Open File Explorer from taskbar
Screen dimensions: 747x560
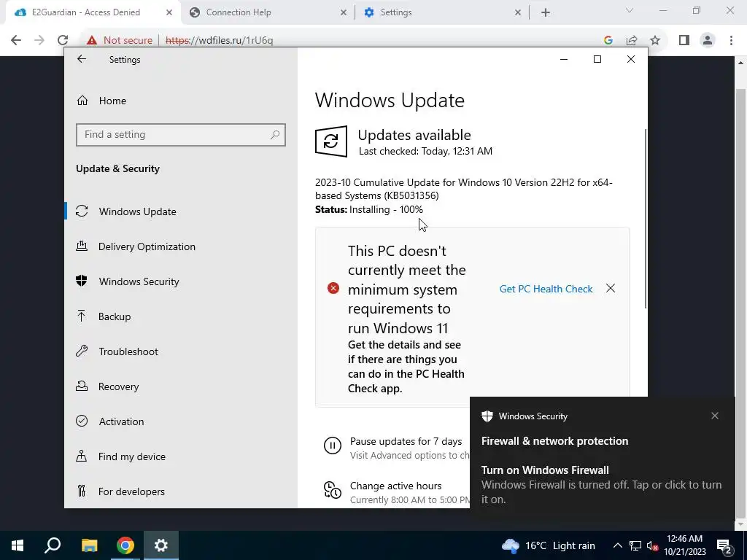pyautogui.click(x=89, y=545)
